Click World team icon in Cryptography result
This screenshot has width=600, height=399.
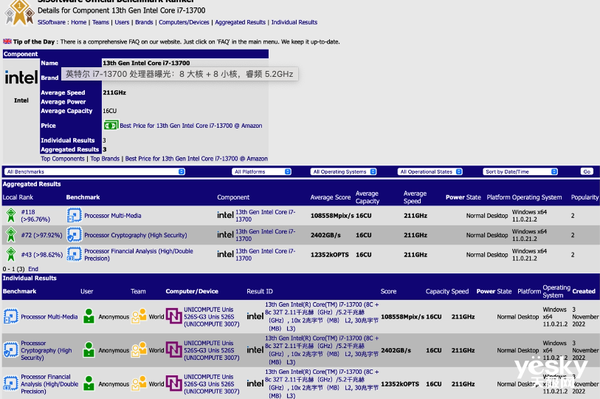pos(139,350)
